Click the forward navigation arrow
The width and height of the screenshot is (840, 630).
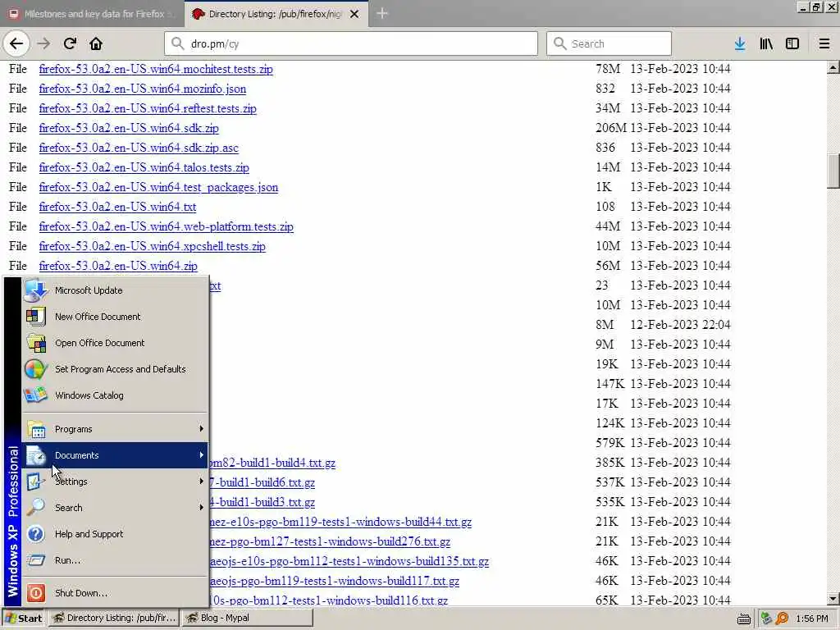click(44, 43)
